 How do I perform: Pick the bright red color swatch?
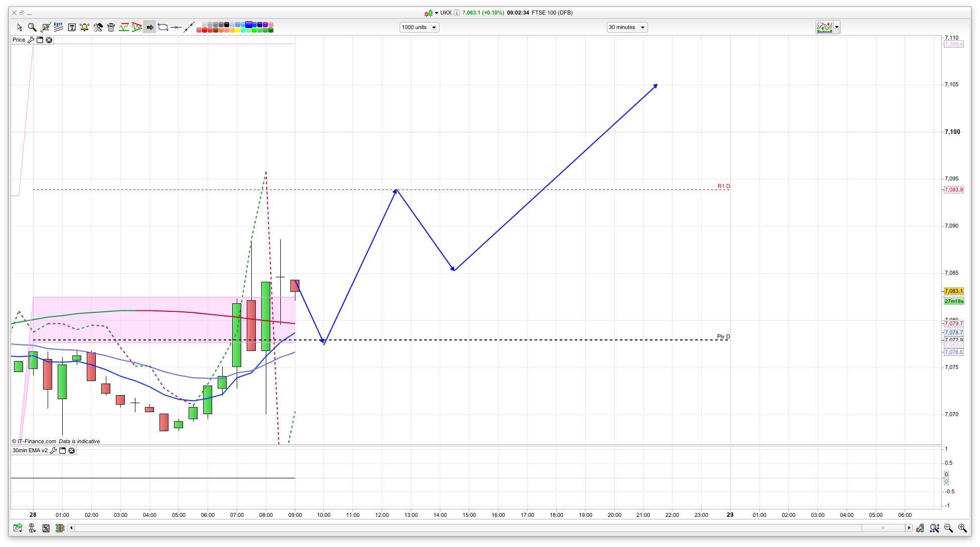205,31
